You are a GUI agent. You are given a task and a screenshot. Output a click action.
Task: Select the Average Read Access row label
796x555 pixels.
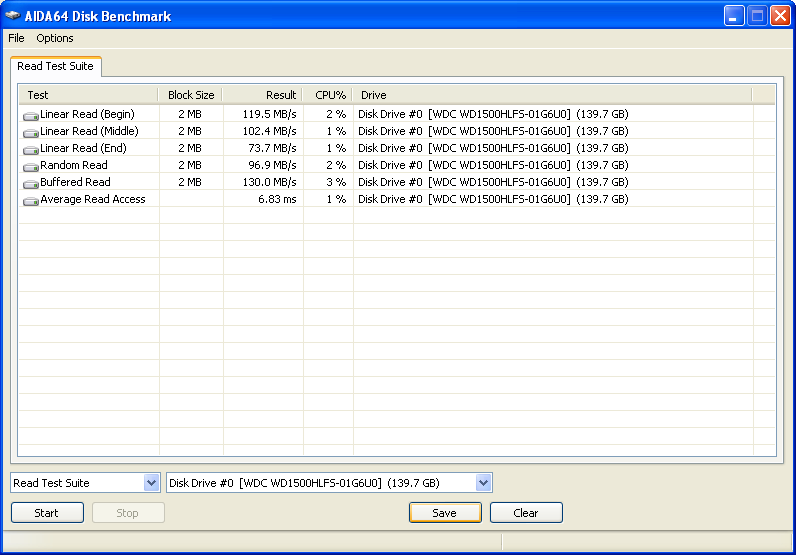93,199
